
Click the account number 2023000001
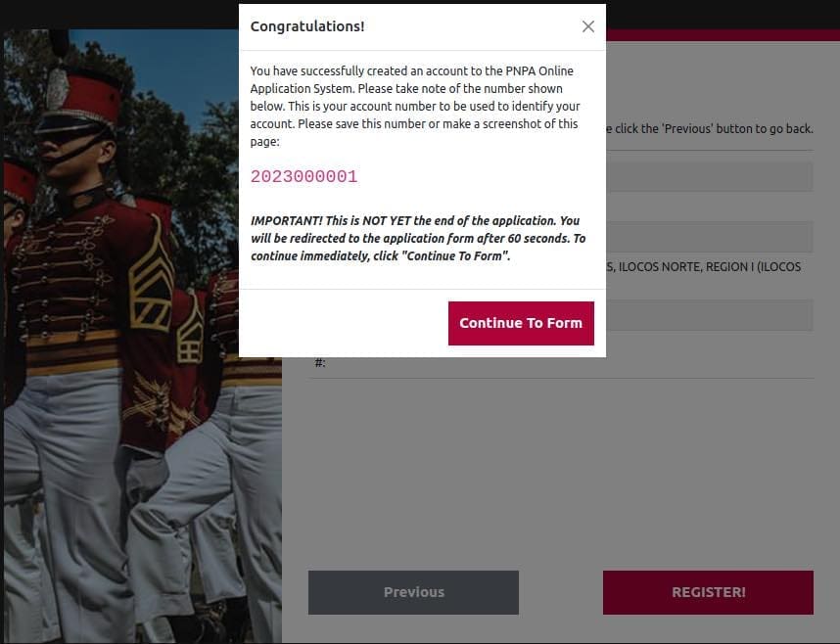(x=303, y=177)
